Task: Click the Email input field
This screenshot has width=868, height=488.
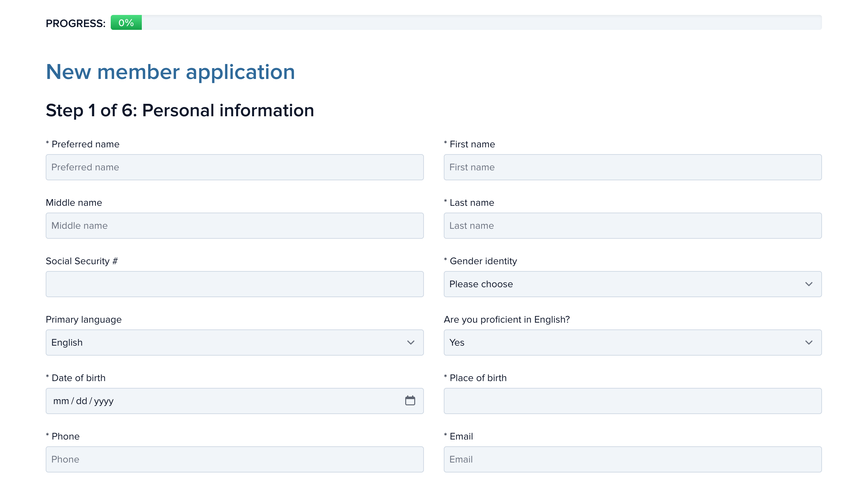Action: click(x=633, y=459)
